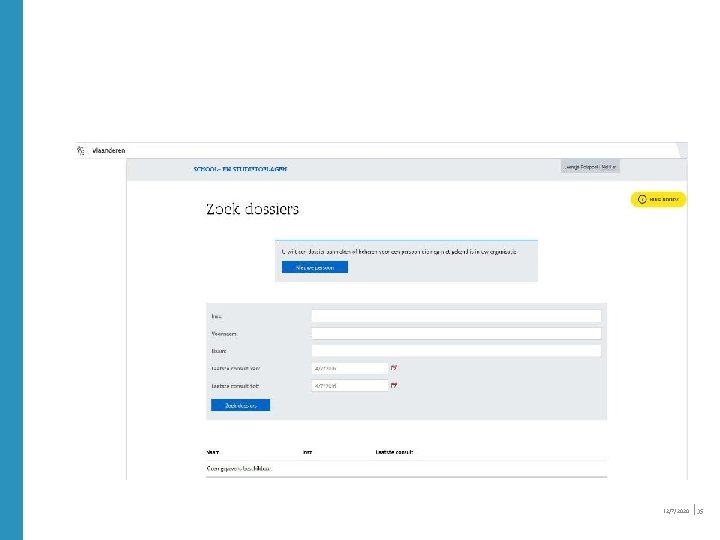Click the 'Laatste consult' column header
The image size is (720, 540).
(394, 452)
